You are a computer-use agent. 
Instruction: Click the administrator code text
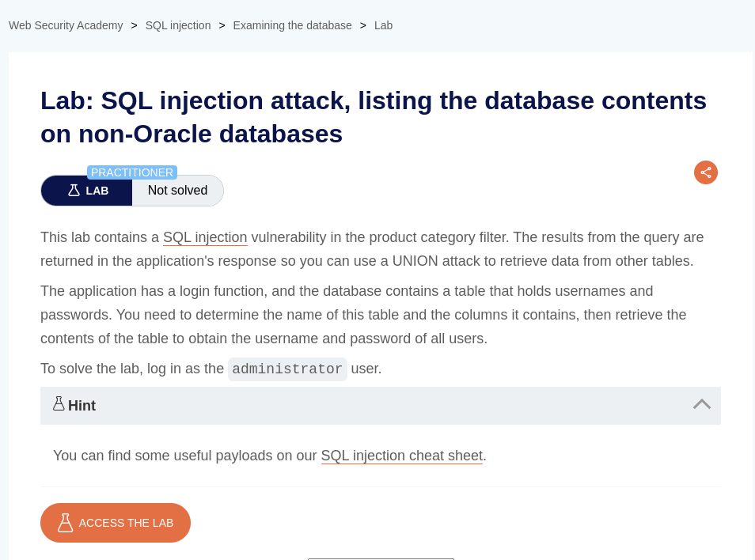[x=287, y=369]
